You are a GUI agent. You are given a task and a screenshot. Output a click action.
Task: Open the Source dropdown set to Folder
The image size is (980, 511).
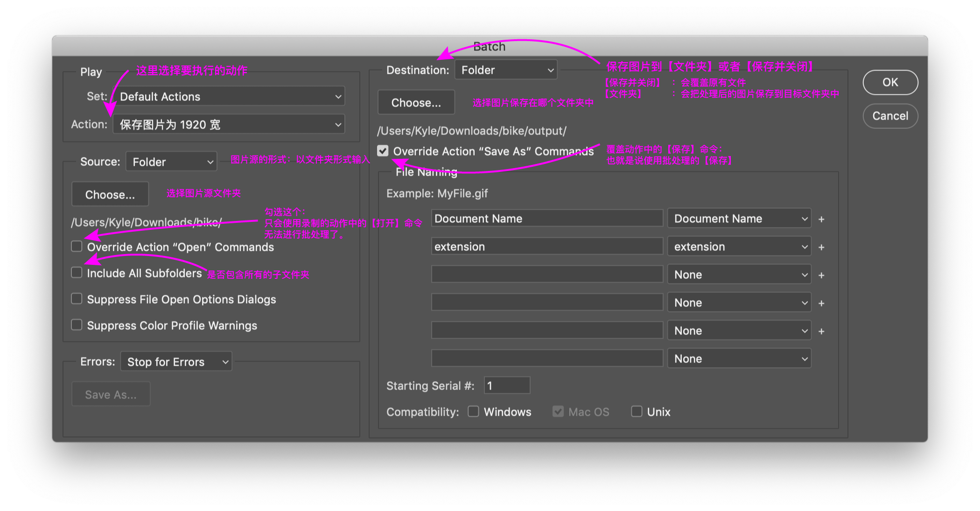coord(171,161)
